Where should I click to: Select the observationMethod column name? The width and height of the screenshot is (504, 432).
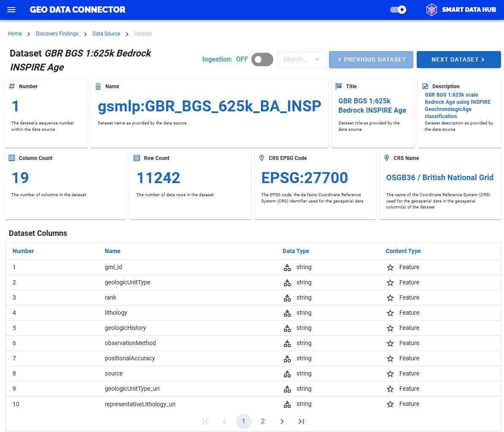130,343
